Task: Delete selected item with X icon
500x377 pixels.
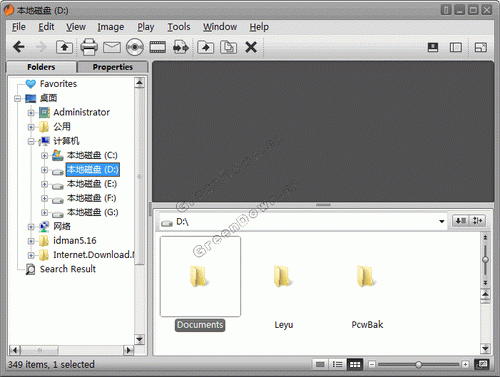Action: 251,47
